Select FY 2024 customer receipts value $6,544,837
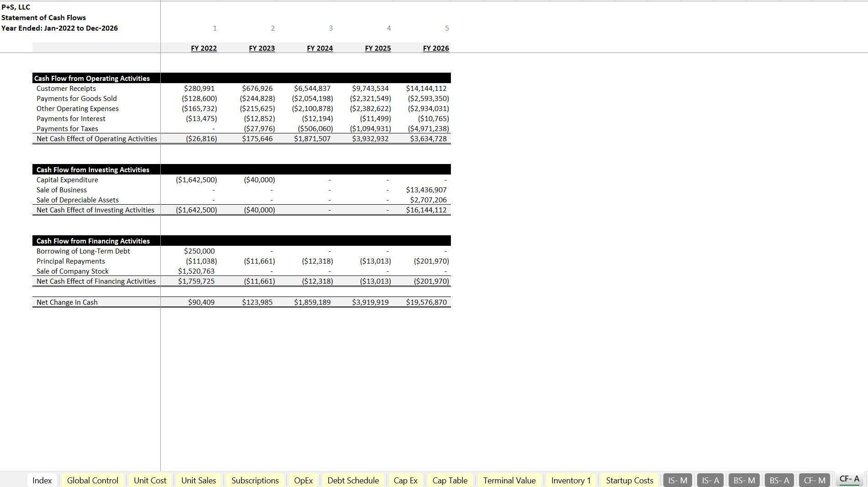Viewport: 868px width, 487px height. point(312,88)
